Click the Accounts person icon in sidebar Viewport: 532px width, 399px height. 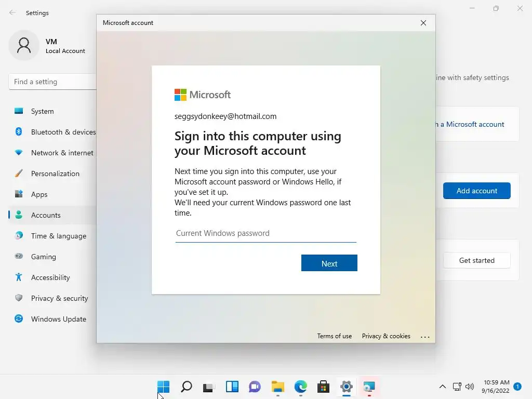tap(19, 215)
